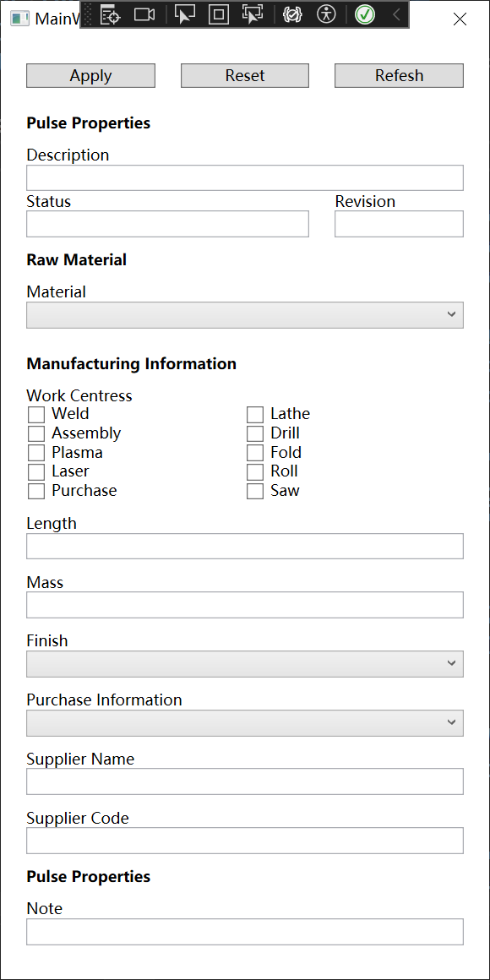Focus the Description text field
This screenshot has width=490, height=980.
click(245, 177)
